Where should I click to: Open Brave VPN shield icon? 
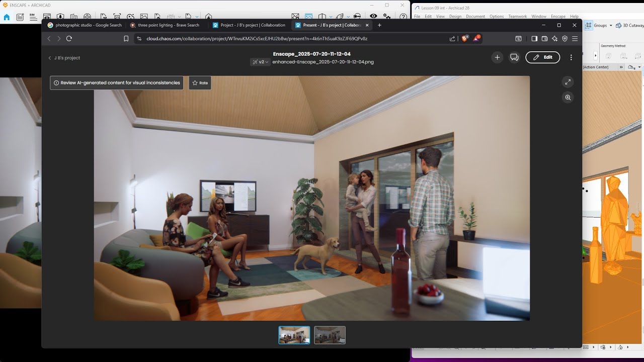(565, 38)
